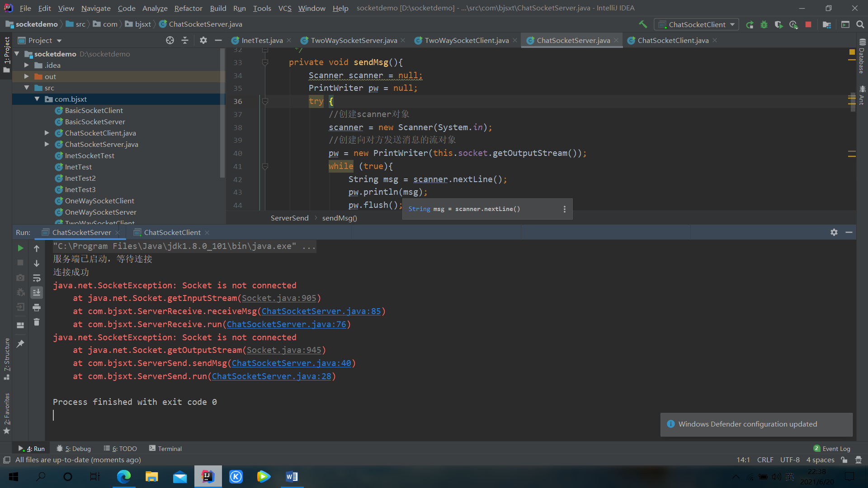Viewport: 868px width, 488px height.
Task: Start debugging with the bug icon in toolbar
Action: pyautogui.click(x=764, y=24)
